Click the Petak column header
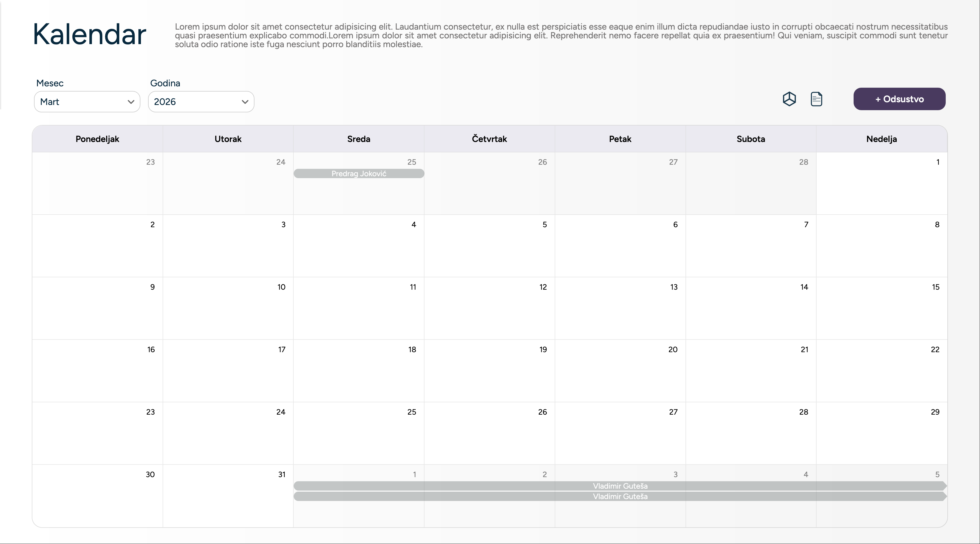 (620, 139)
